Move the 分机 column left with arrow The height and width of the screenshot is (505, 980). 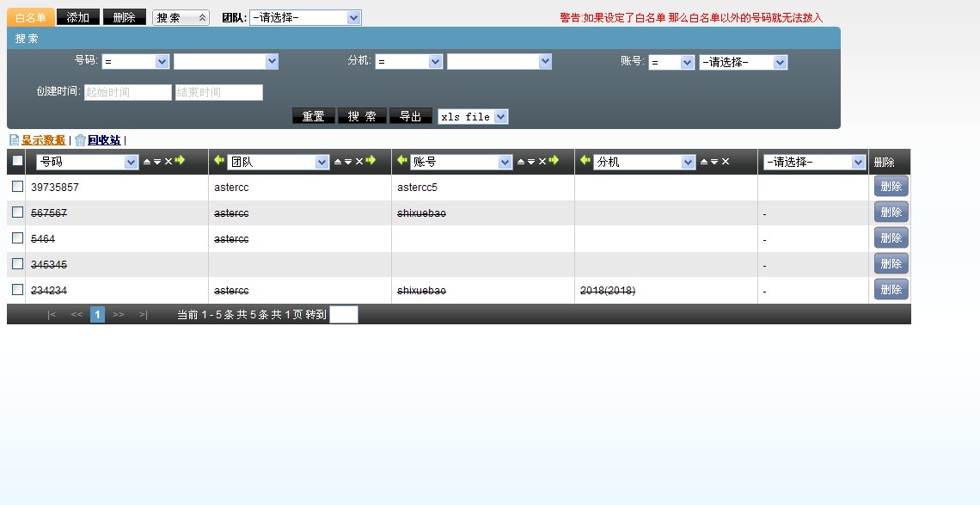(x=585, y=161)
